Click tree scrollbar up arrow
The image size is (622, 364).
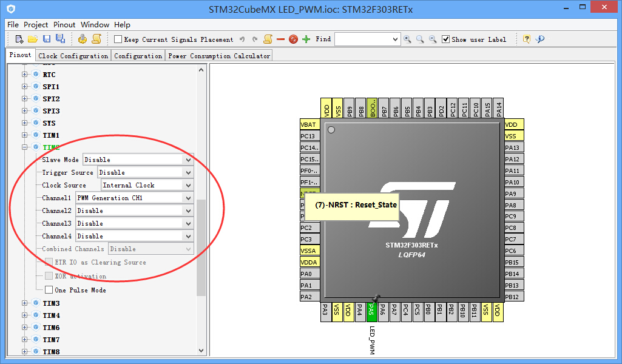coord(201,70)
